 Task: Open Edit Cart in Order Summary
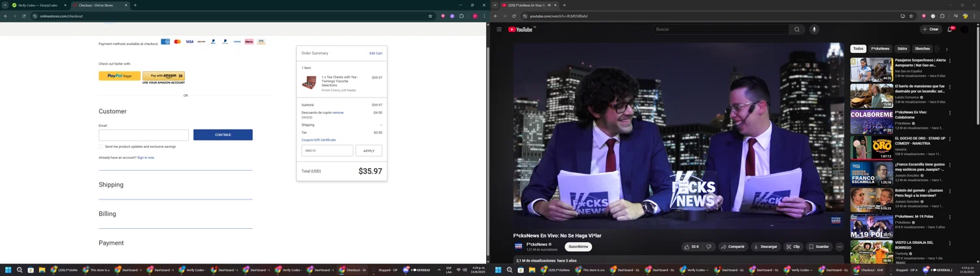pyautogui.click(x=376, y=53)
